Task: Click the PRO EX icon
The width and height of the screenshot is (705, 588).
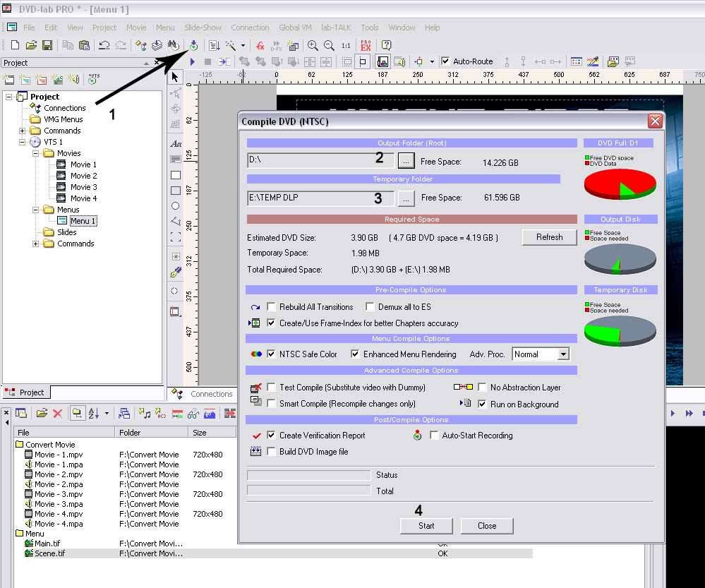Action: coord(366,45)
